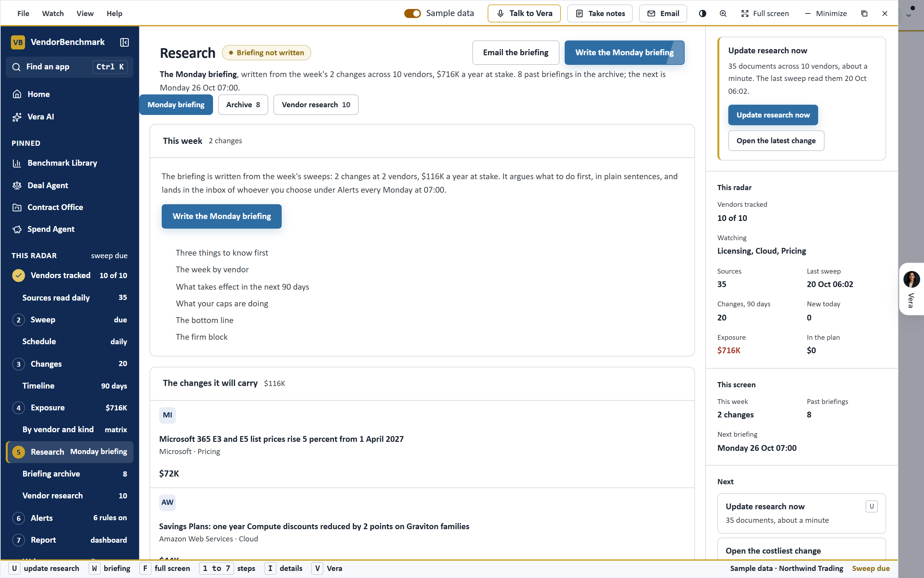Open the Help menu

tap(114, 13)
